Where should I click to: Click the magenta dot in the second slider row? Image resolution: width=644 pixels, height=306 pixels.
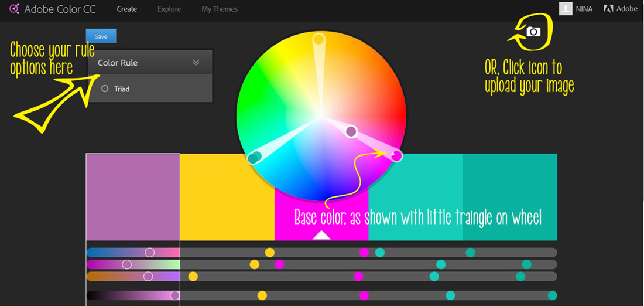click(279, 264)
